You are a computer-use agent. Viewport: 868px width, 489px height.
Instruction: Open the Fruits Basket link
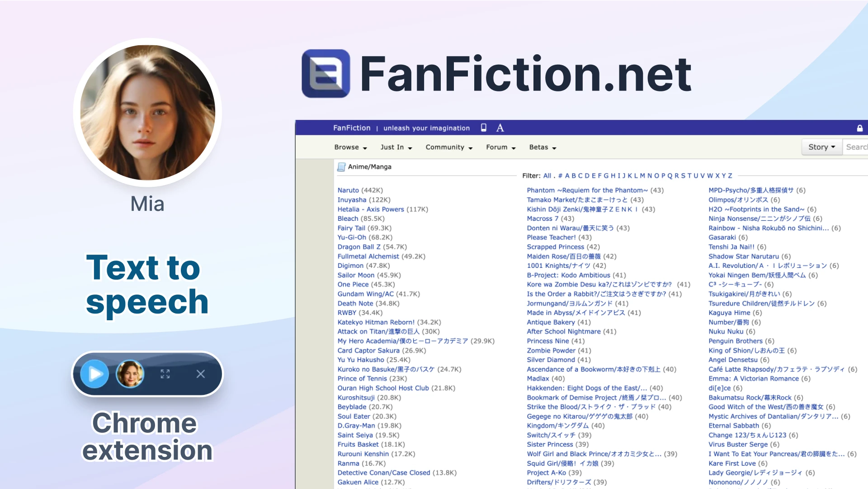click(x=358, y=445)
